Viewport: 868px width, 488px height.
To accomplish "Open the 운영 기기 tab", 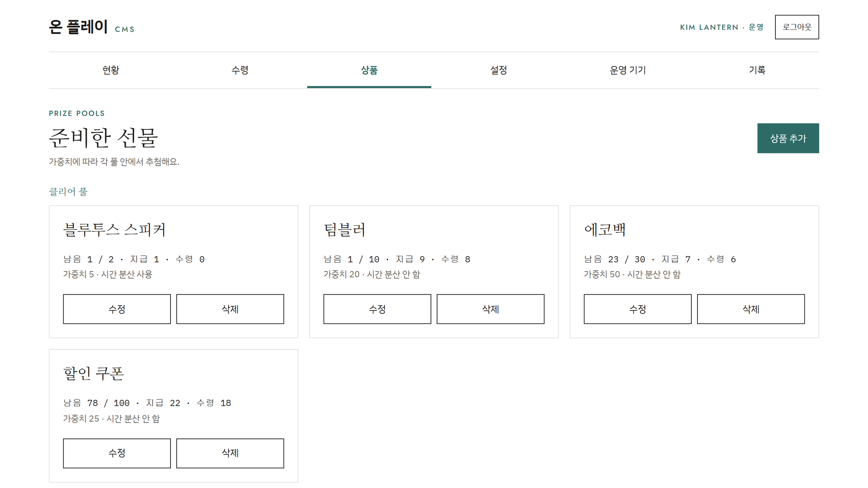I will coord(628,70).
